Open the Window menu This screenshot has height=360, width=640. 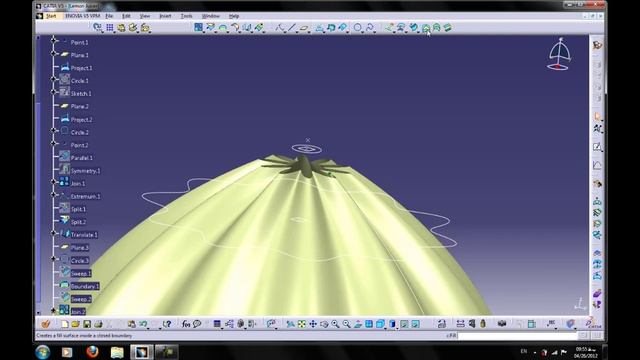point(211,16)
